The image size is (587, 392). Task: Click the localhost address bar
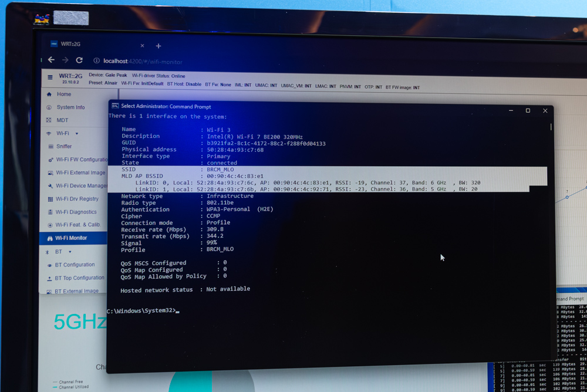point(142,62)
